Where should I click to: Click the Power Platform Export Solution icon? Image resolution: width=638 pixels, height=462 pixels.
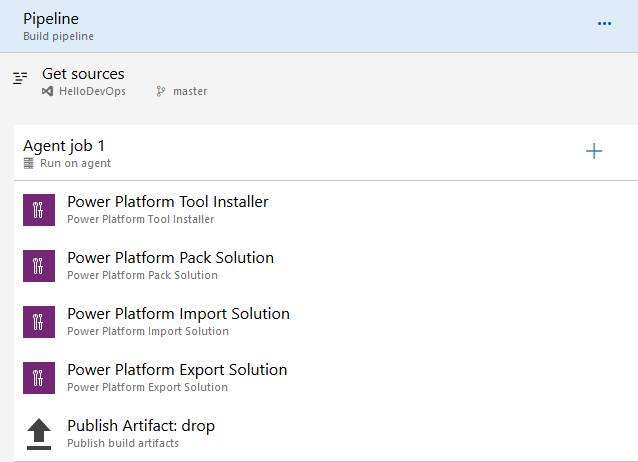pos(39,377)
